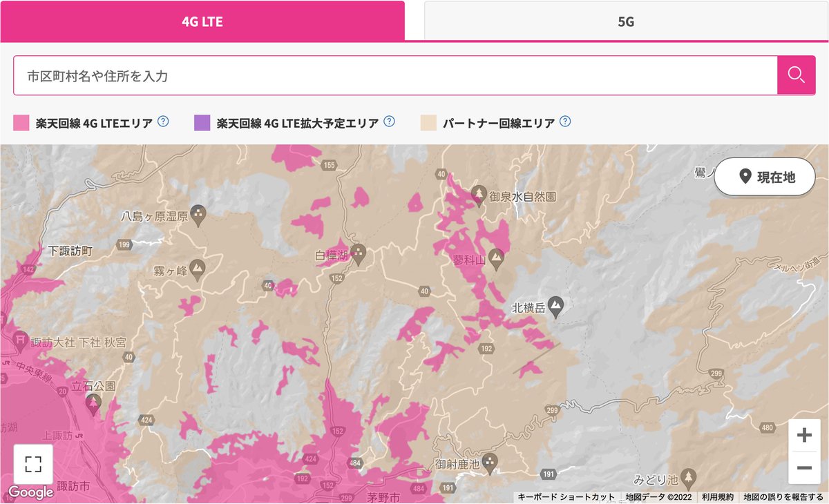Switch to the 5G coverage tab
829x504 pixels.
pyautogui.click(x=626, y=21)
